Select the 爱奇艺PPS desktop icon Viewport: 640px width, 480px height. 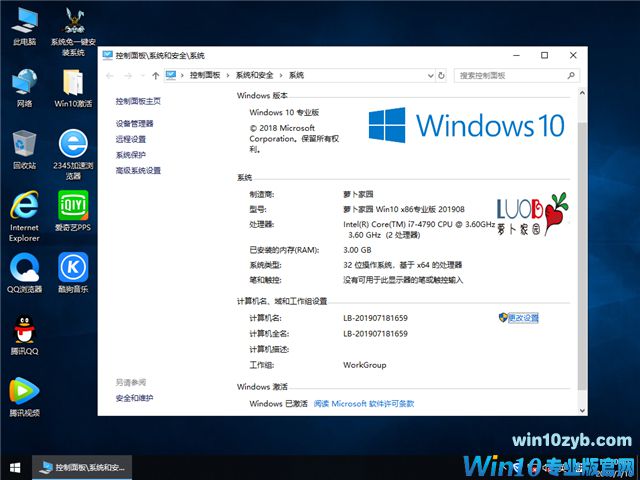click(x=73, y=211)
